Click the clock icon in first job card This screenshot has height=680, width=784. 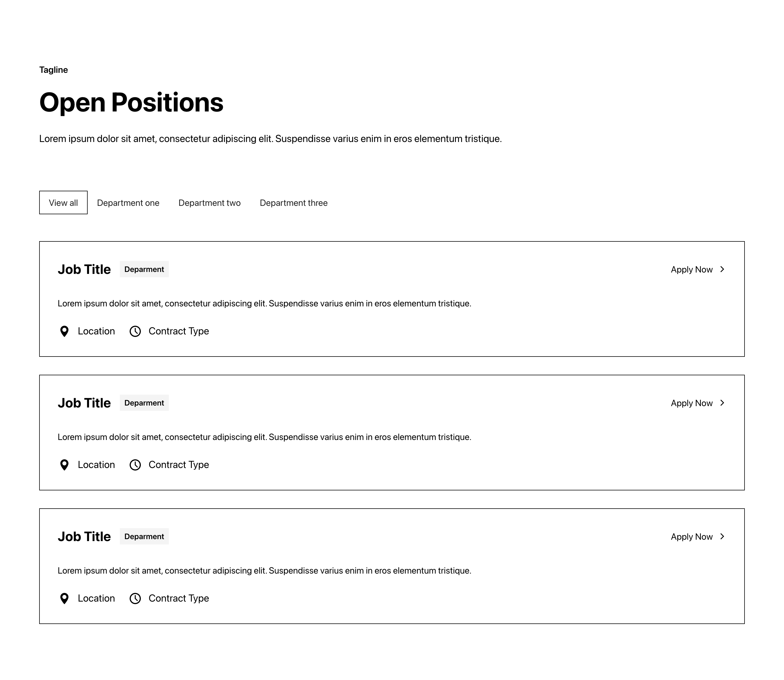[x=135, y=331]
